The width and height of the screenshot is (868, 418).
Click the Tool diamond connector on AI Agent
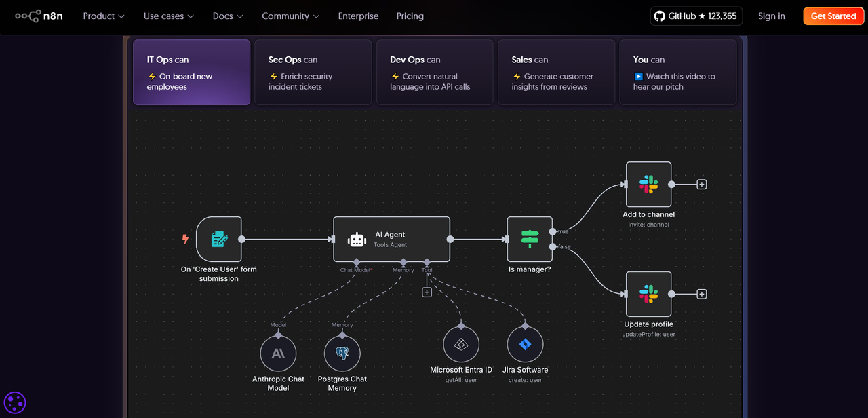[x=427, y=262]
